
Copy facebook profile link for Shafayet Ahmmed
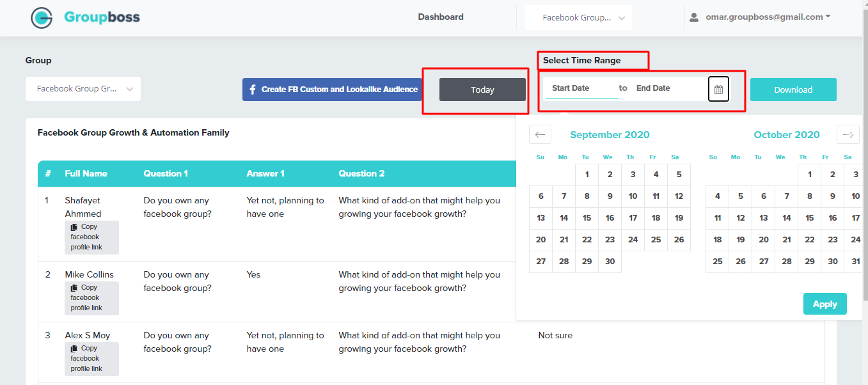[91, 237]
